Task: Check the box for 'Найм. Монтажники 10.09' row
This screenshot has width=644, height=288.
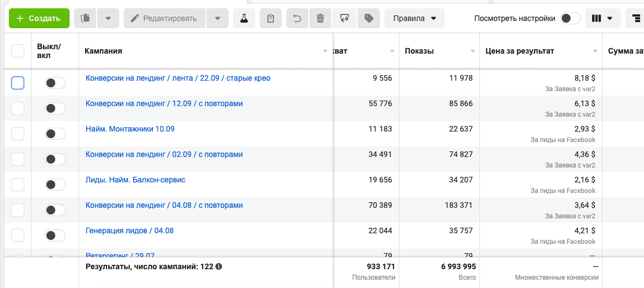Action: [x=18, y=134]
